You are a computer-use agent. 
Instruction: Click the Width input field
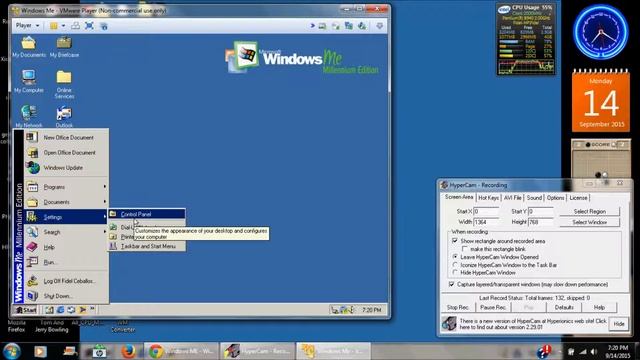point(486,222)
